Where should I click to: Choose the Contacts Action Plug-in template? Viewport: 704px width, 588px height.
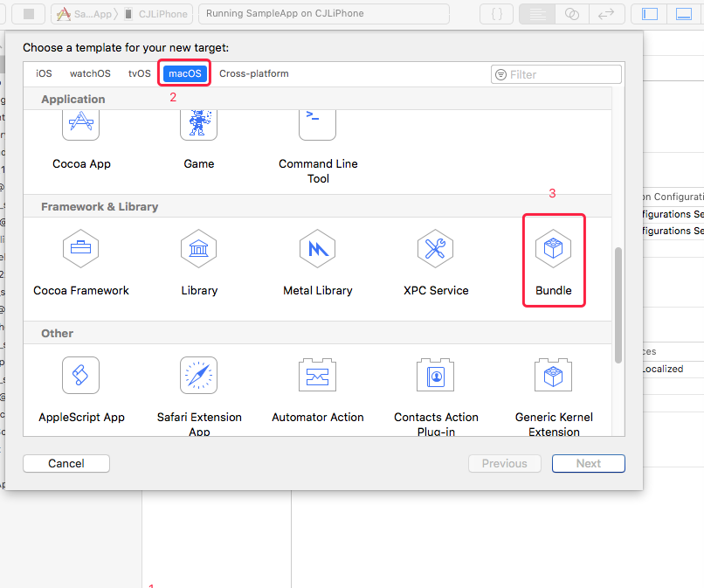436,395
